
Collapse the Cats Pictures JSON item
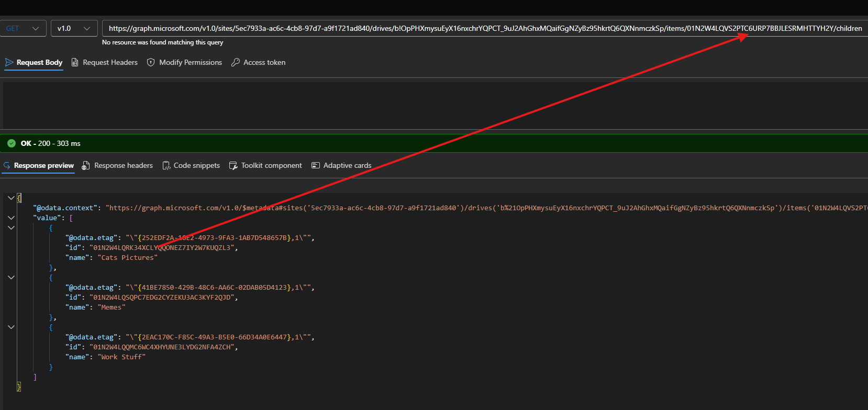click(11, 227)
